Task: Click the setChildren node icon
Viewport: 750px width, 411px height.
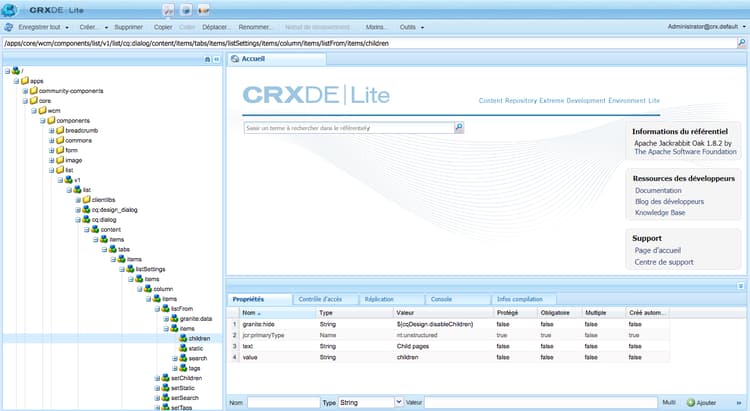Action: point(165,378)
